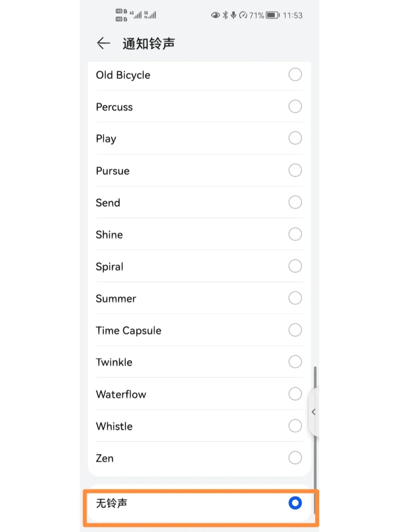The height and width of the screenshot is (532, 399).
Task: Select the Percuss ringtone radio button
Action: tap(295, 106)
